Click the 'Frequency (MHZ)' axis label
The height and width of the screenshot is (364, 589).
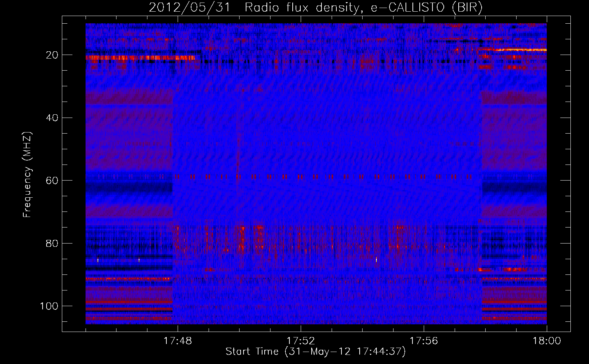(x=27, y=175)
